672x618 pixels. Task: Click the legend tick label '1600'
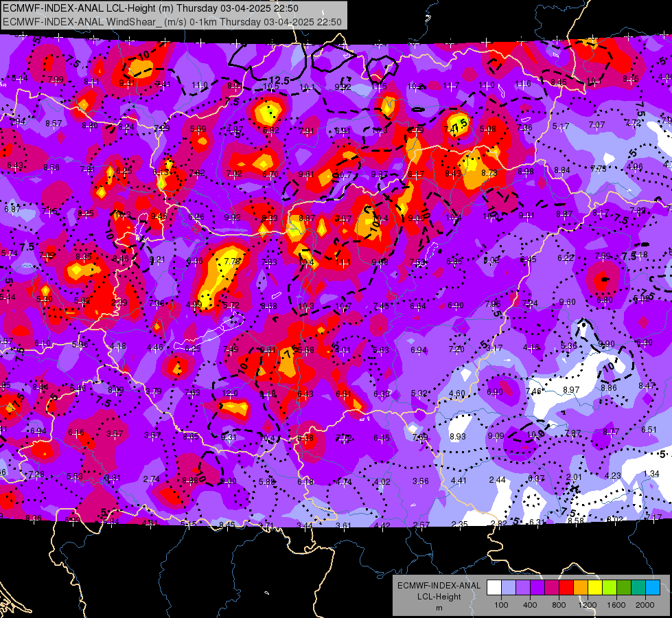616,605
